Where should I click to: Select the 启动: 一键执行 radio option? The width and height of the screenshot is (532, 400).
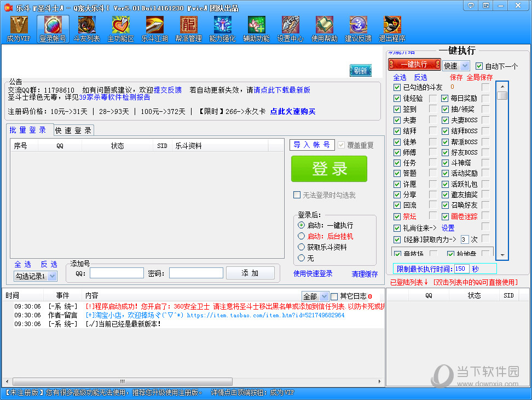coord(301,225)
